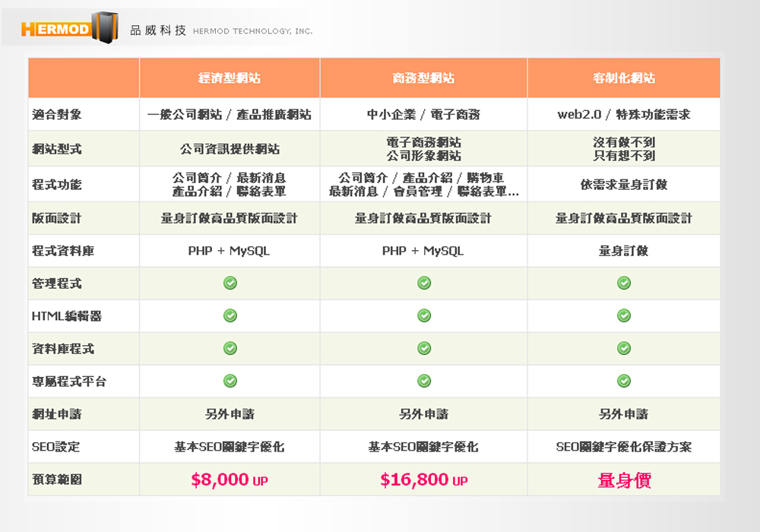Select the 經濟型網站 column header

click(230, 78)
